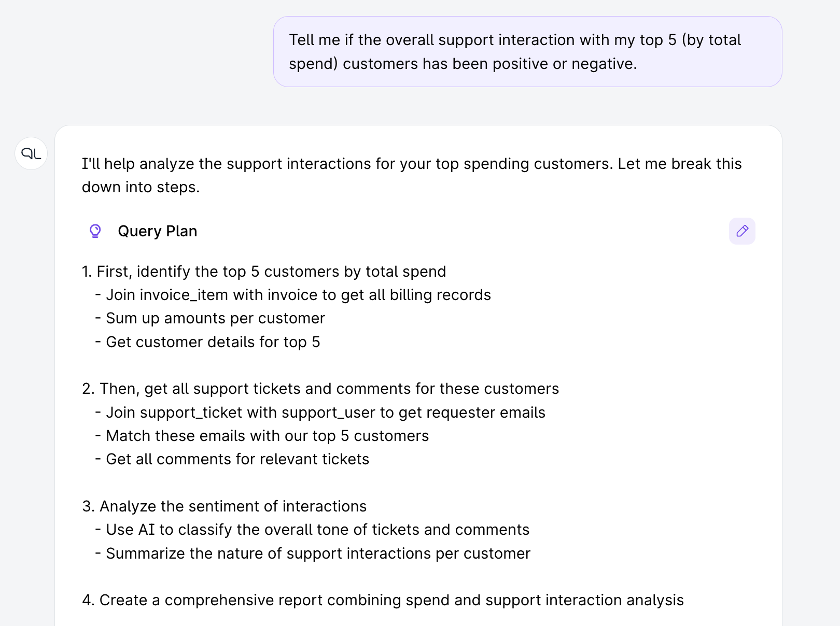The height and width of the screenshot is (626, 840).
Task: Click the "Match these emails with our top 5" line
Action: coord(267,436)
